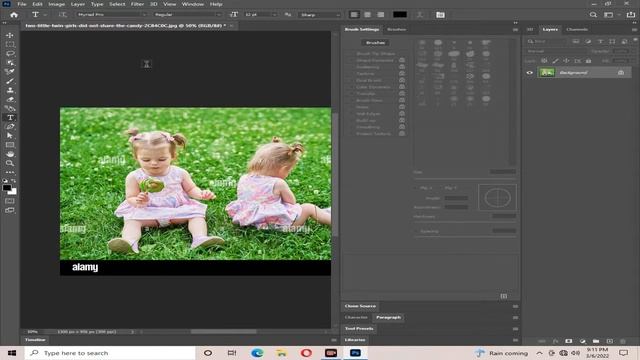Toggle the Scattering lock icon
640x360 pixels.
pos(402,67)
